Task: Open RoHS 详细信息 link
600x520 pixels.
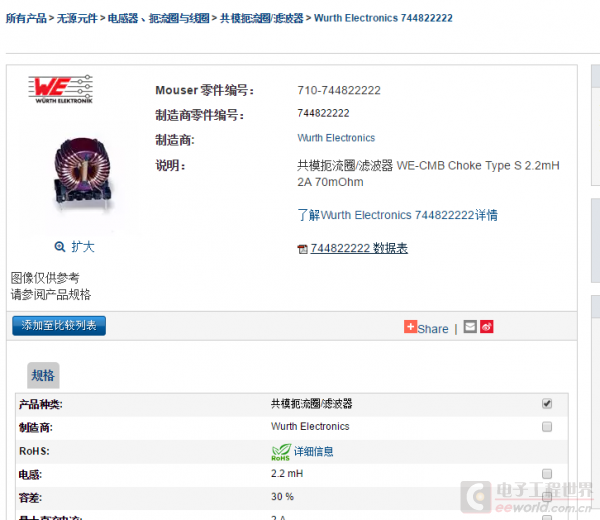Action: point(313,452)
